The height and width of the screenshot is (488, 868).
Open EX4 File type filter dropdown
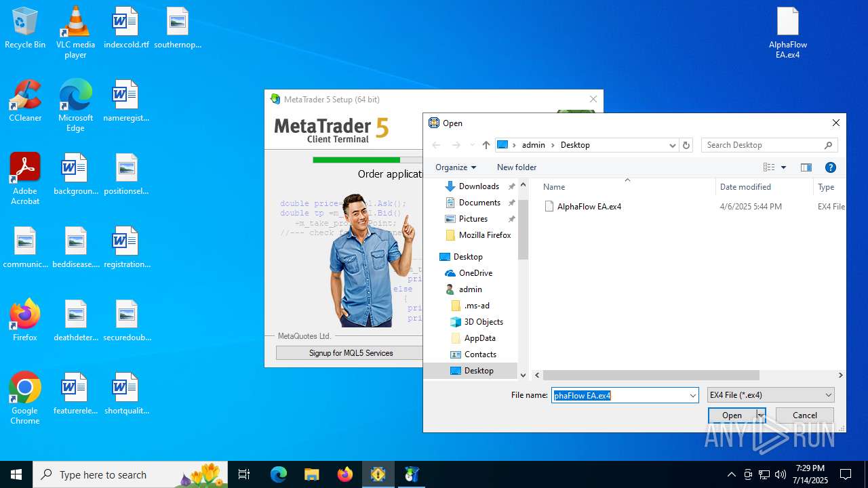click(771, 395)
